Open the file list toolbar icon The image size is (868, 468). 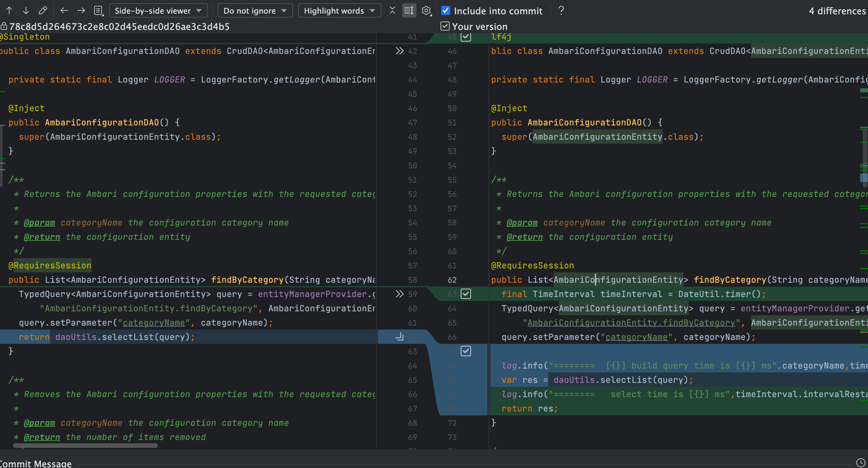[x=98, y=10]
